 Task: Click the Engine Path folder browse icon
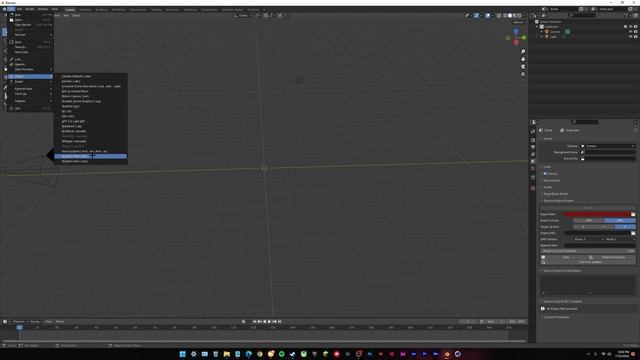point(633,233)
